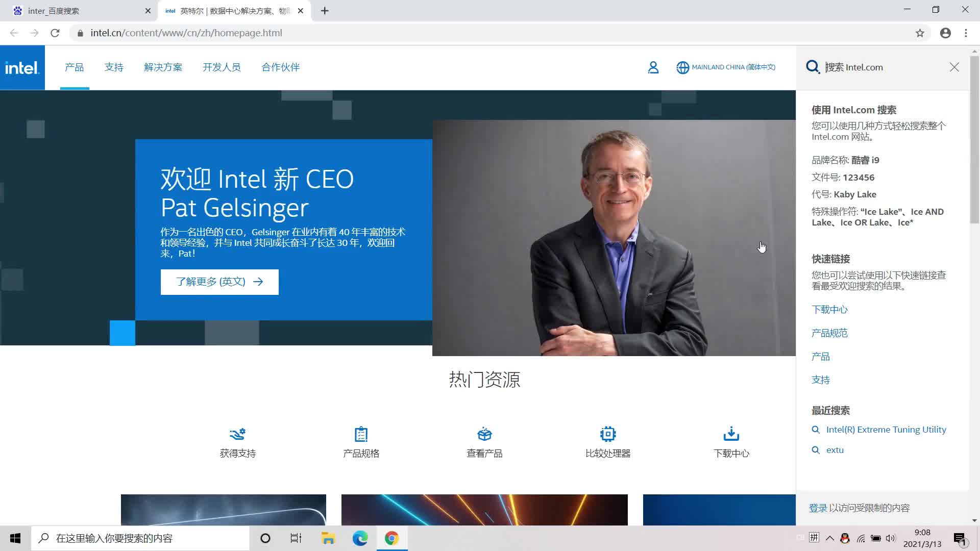This screenshot has height=551, width=980.
Task: Open the 产品 navigation menu
Action: click(x=75, y=67)
